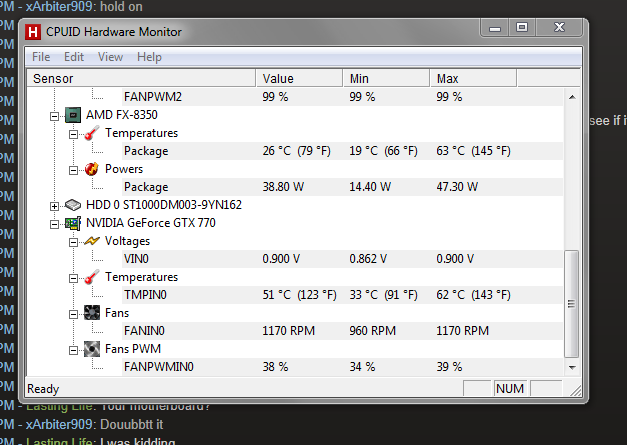This screenshot has height=445, width=627.
Task: Open the Help menu
Action: tap(149, 57)
